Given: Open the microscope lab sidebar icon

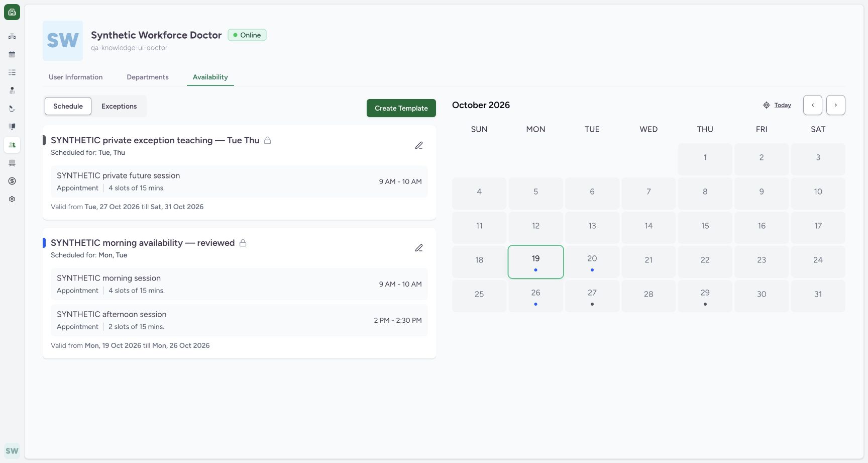Looking at the screenshot, I should (x=12, y=109).
